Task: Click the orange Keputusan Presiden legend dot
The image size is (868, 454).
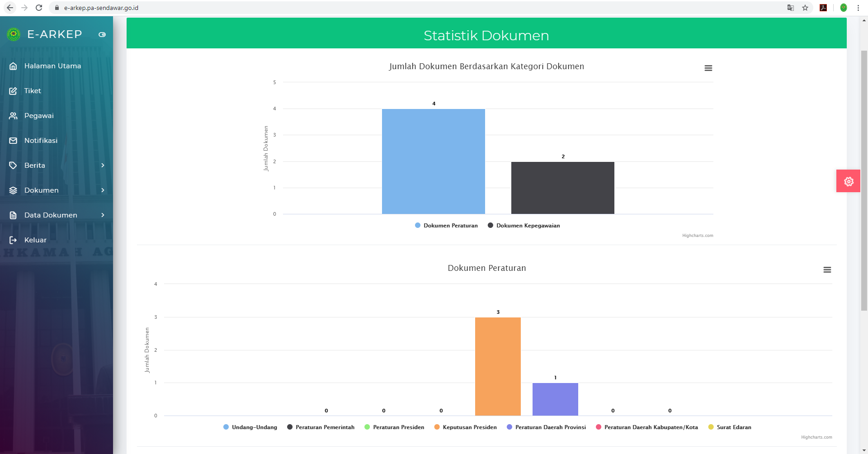Action: [x=437, y=427]
